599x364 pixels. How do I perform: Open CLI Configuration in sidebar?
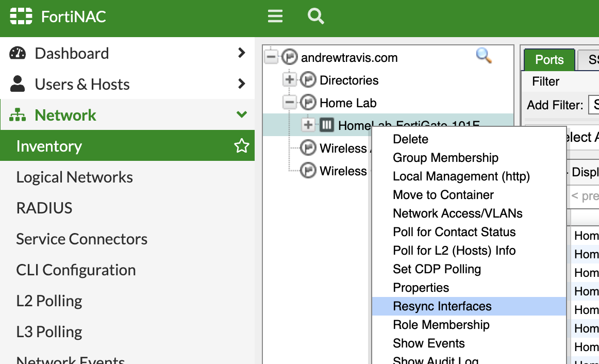pyautogui.click(x=76, y=270)
